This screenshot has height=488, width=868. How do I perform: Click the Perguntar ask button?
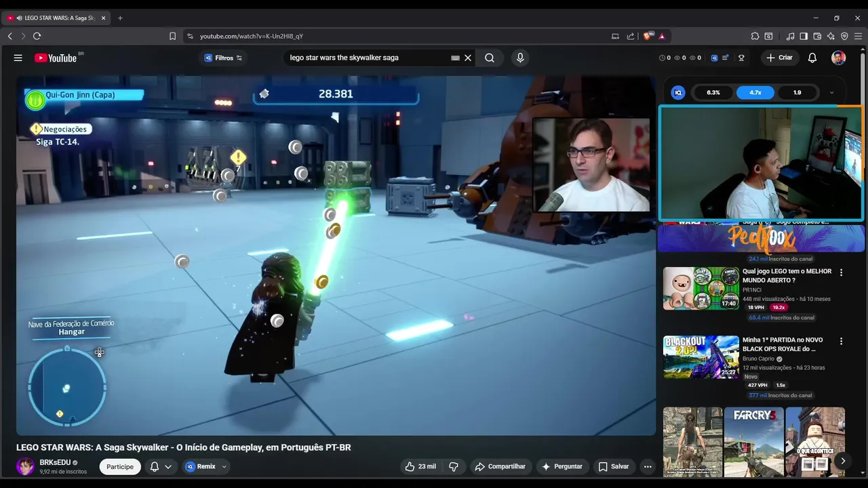pos(561,466)
